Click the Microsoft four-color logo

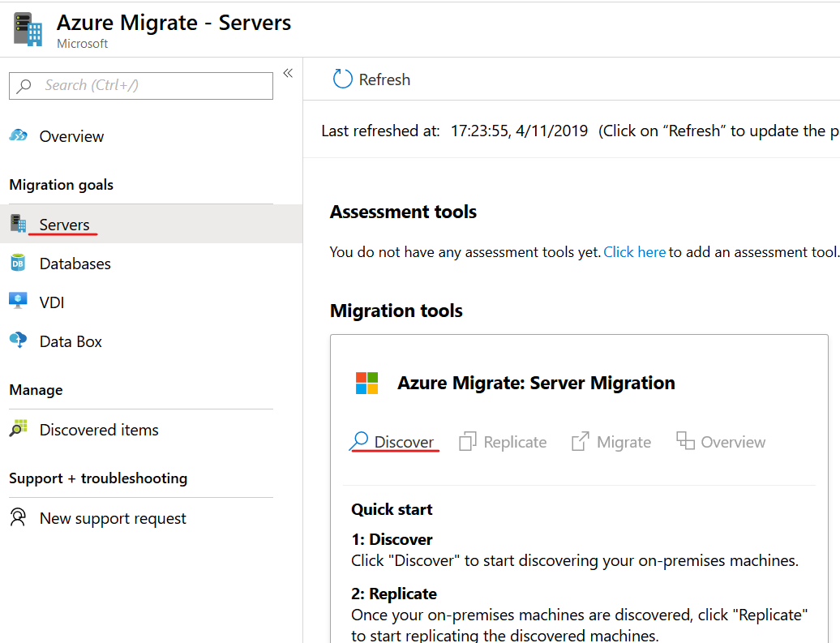pos(367,383)
